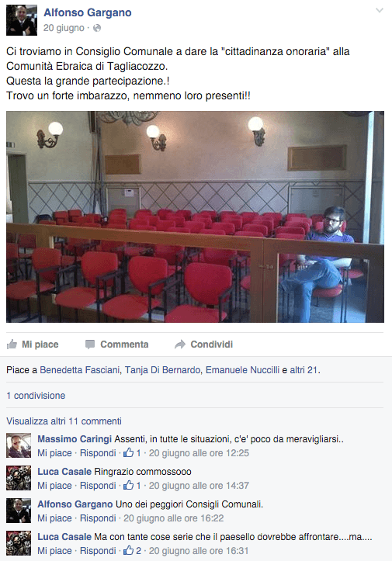Open the Alfonso Gargano author name link
Image resolution: width=392 pixels, height=561 pixels.
(x=88, y=12)
